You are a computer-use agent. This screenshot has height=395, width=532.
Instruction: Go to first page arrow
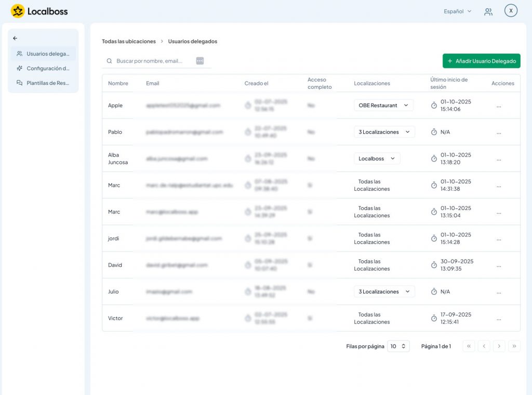point(469,346)
